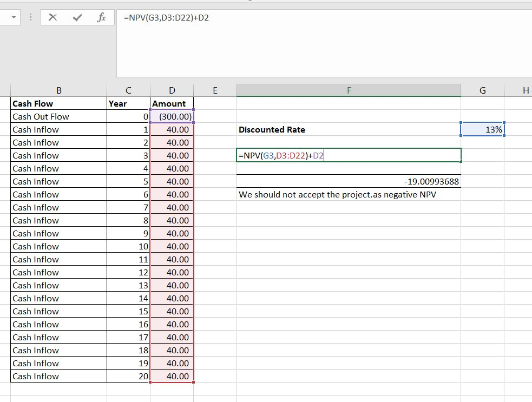Select column C header

click(128, 90)
